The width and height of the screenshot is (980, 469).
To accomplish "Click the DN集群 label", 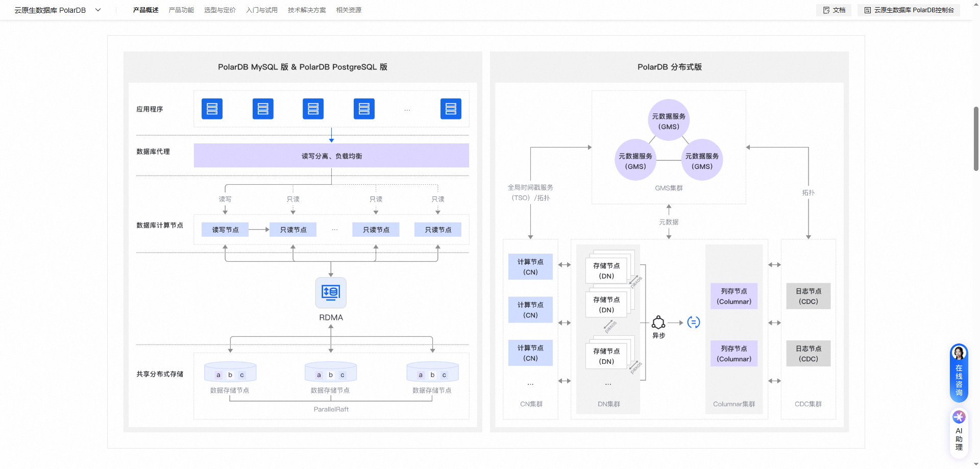I will point(609,404).
